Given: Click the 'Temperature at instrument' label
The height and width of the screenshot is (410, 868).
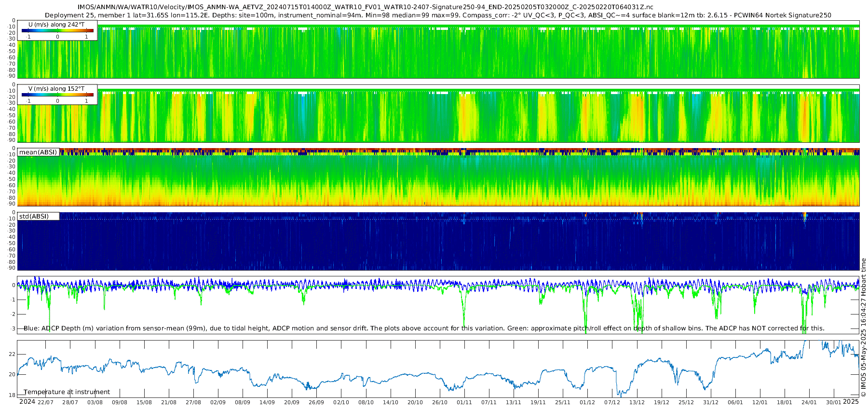Looking at the screenshot, I should 67,392.
